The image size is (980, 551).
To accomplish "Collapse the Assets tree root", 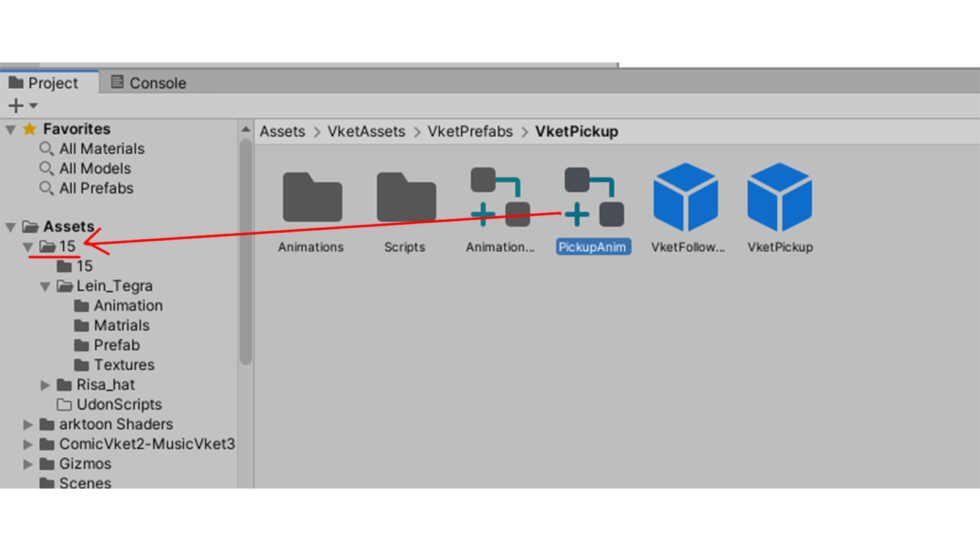I will [10, 227].
